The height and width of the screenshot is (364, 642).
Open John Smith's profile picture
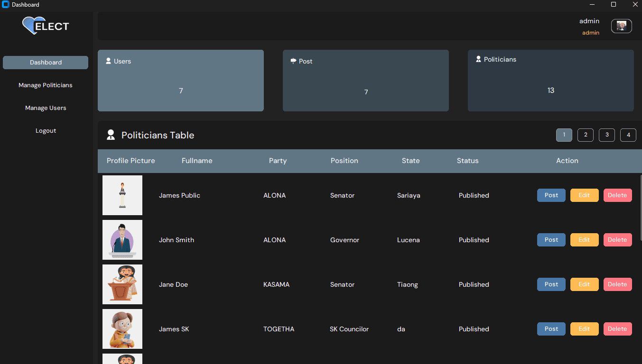[122, 240]
